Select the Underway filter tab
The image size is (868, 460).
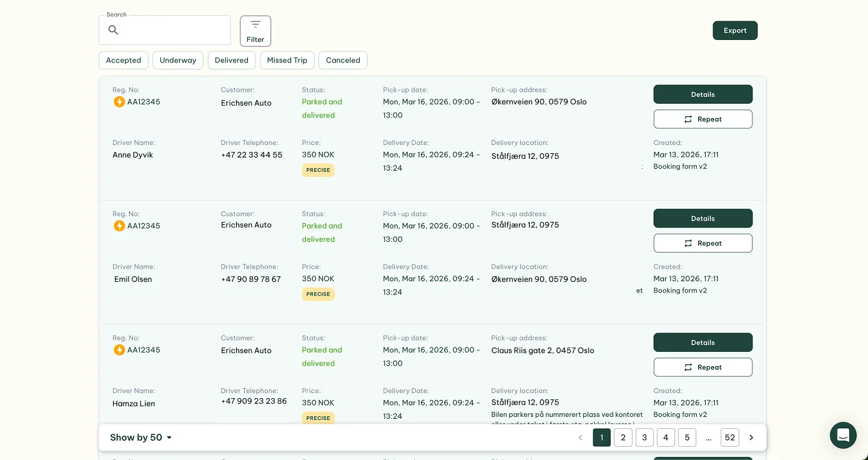pyautogui.click(x=178, y=60)
